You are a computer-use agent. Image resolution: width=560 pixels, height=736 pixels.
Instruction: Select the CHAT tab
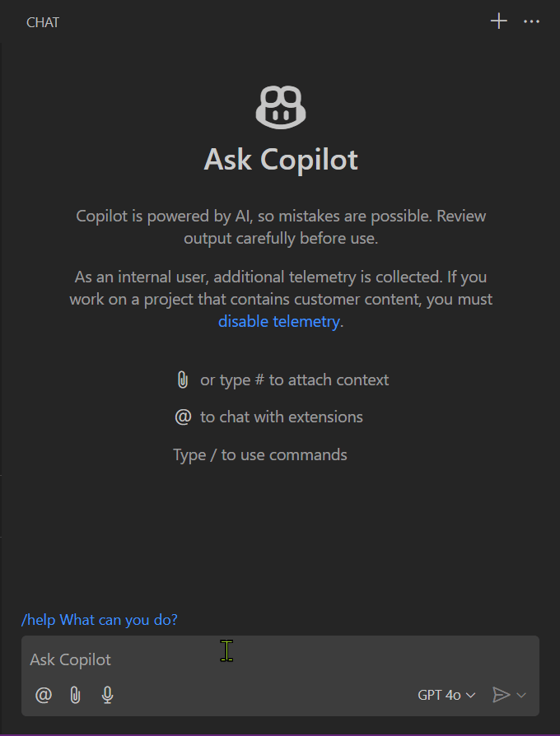click(42, 22)
